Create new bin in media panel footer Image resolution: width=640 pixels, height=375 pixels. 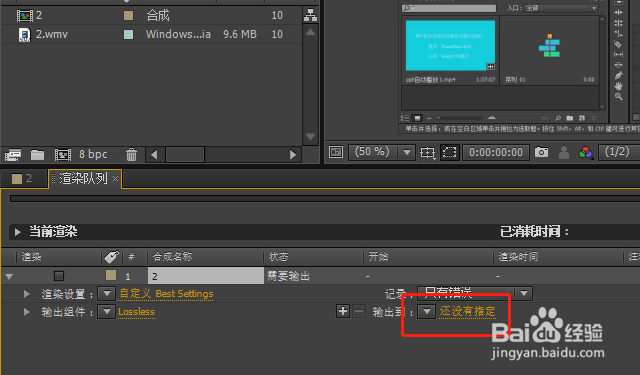click(570, 118)
